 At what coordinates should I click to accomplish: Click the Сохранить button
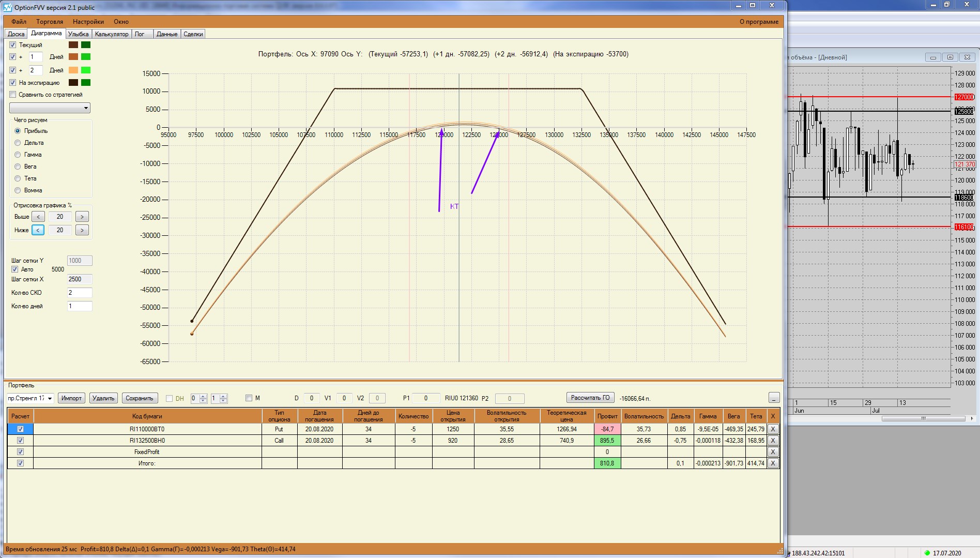140,398
